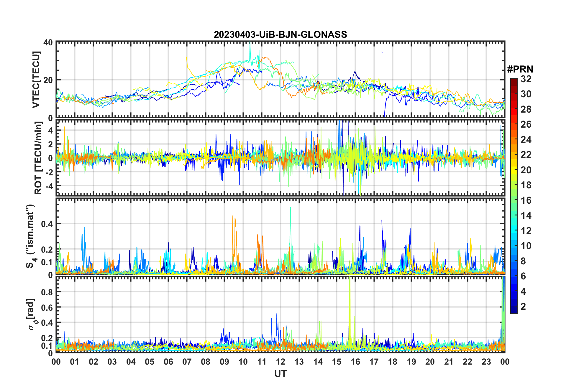Image resolution: width=561 pixels, height=392 pixels.
Task: Click the x-axis tick label 06
Action: (x=168, y=362)
